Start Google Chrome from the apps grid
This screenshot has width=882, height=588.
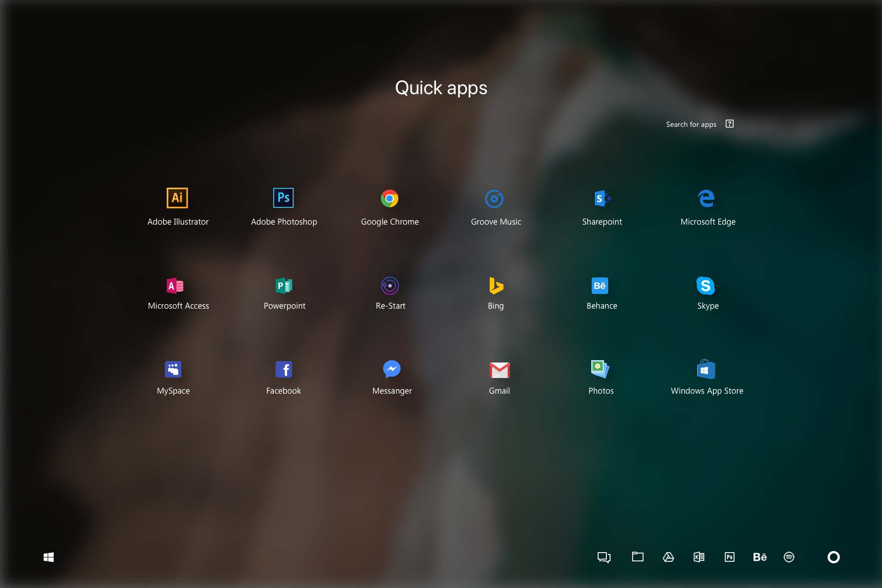tap(390, 198)
